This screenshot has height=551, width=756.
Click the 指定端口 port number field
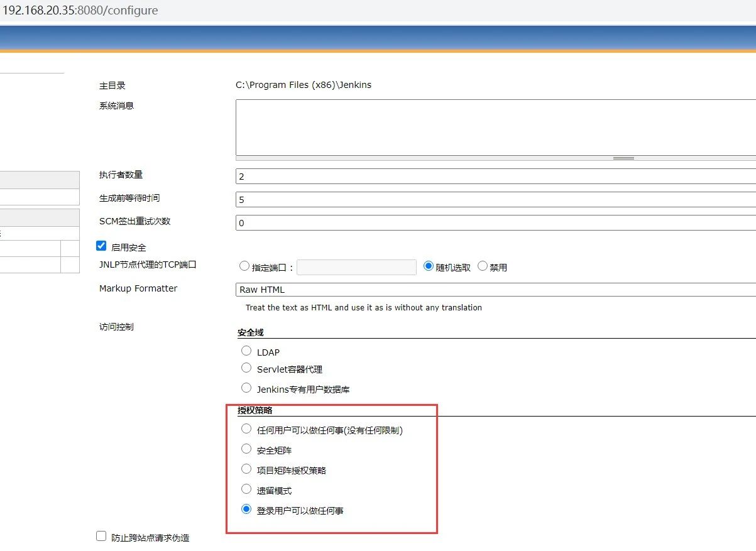(x=356, y=267)
